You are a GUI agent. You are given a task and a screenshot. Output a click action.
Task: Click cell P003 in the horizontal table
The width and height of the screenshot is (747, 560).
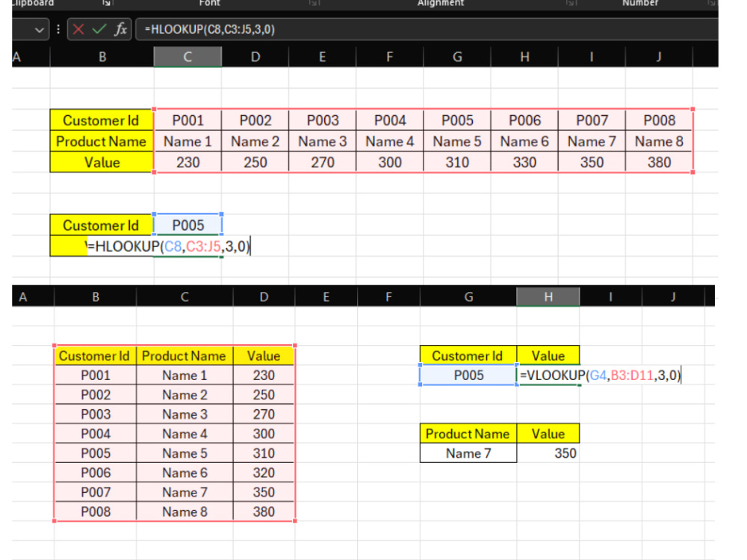coord(323,120)
